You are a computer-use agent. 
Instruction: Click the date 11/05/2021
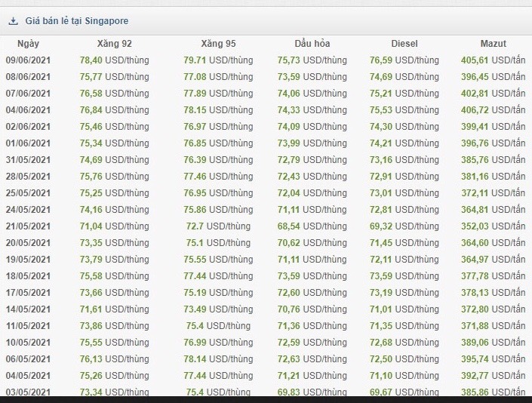[x=28, y=326]
